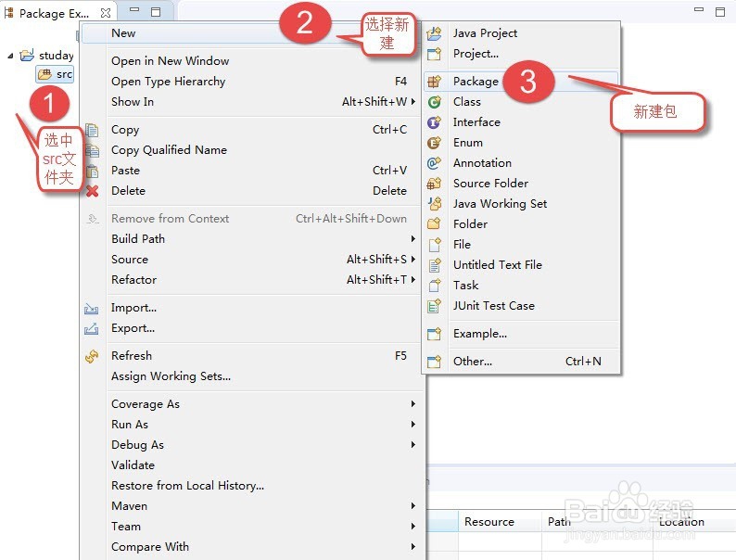Click the File icon in the New submenu
The height and width of the screenshot is (560, 736).
(x=435, y=245)
